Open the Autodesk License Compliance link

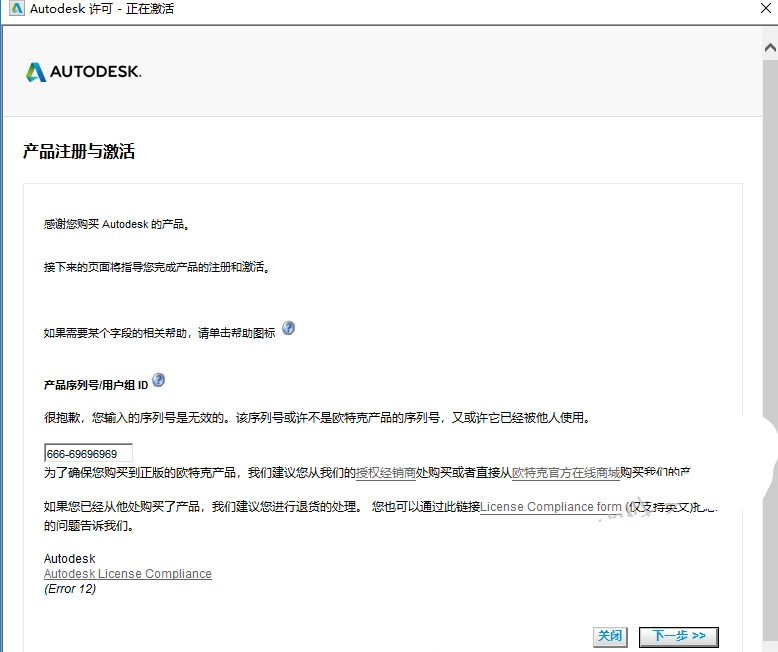click(128, 574)
